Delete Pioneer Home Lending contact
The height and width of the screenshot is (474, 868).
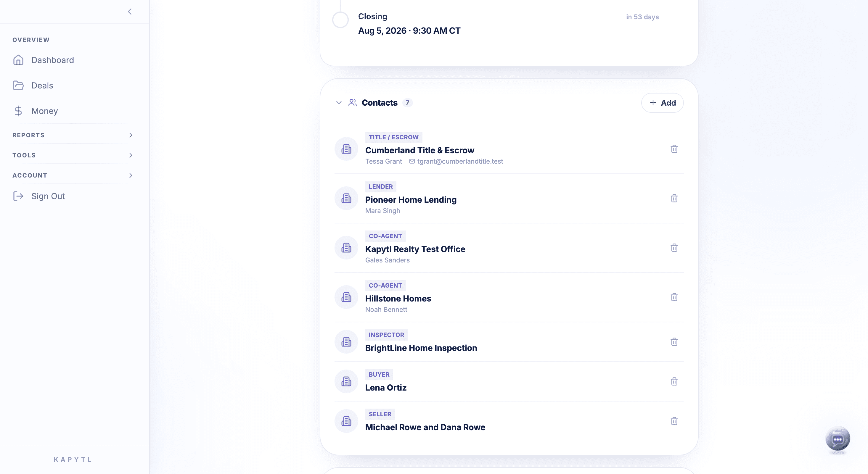tap(674, 199)
